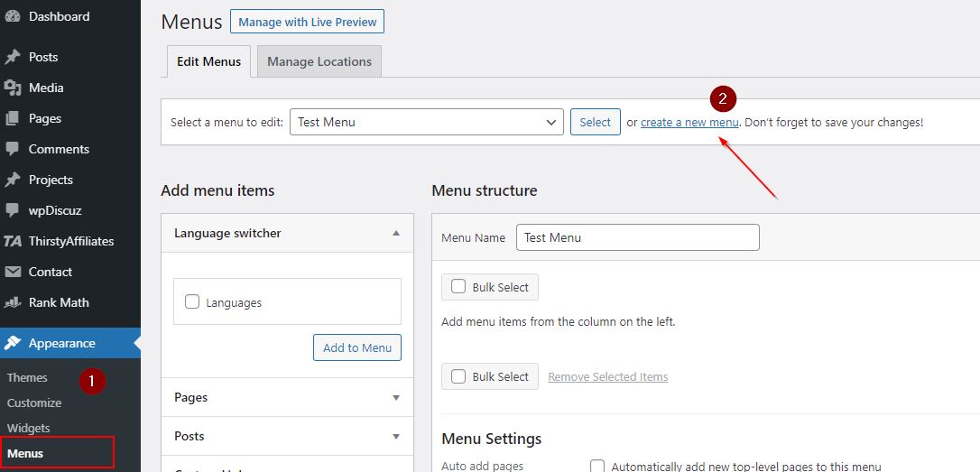Check the upper Bulk Select checkbox
The width and height of the screenshot is (980, 472).
click(x=458, y=286)
